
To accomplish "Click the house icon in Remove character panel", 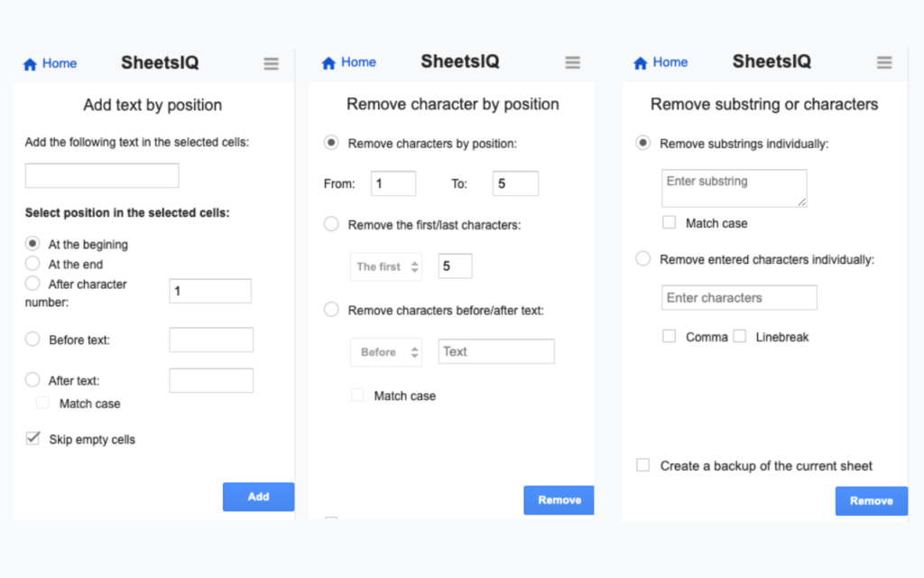I will [x=328, y=62].
